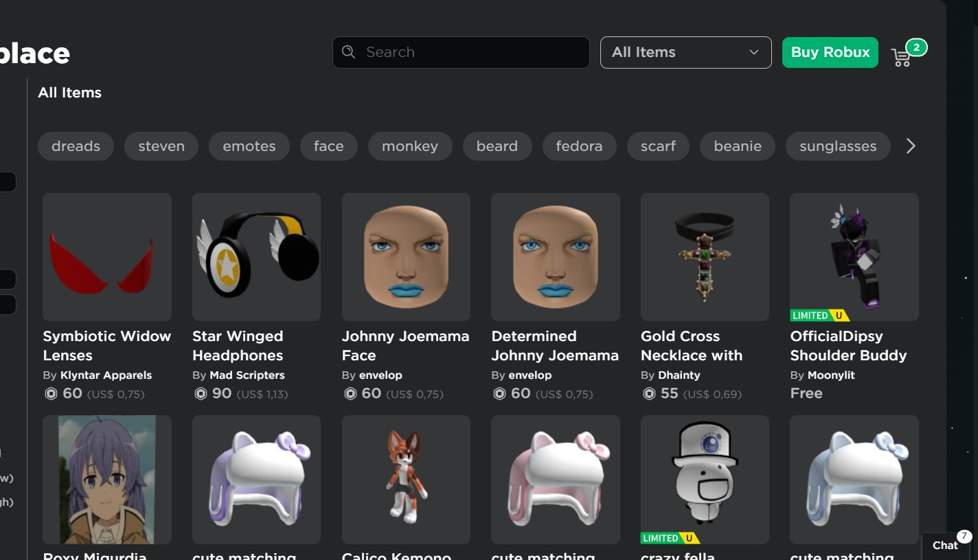Click Johnny Joemama Face title link

pyautogui.click(x=405, y=346)
